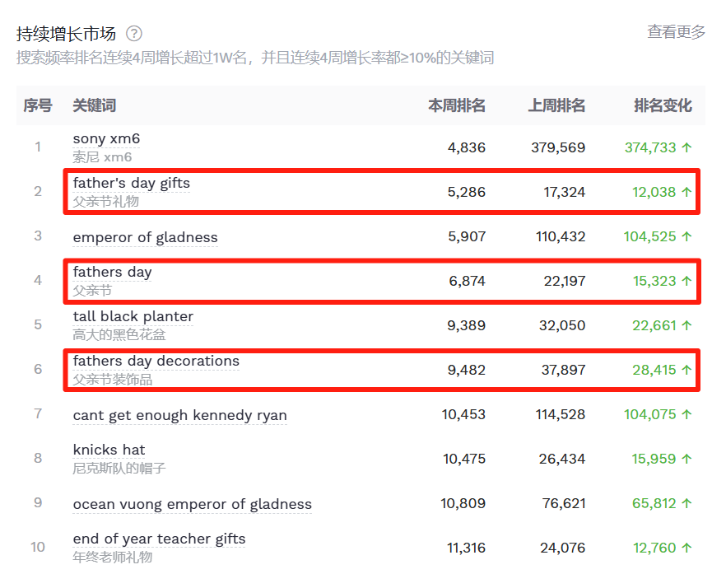
Task: Click last week's rank 379,569
Action: (x=558, y=147)
